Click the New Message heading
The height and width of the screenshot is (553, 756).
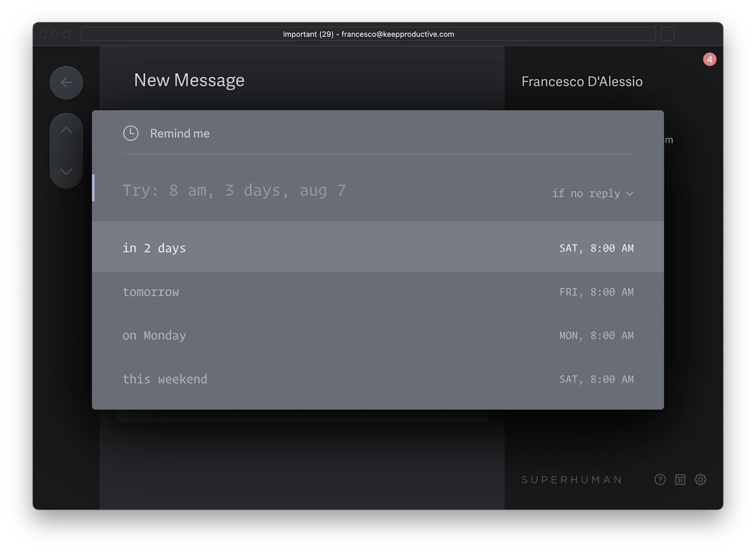(189, 80)
